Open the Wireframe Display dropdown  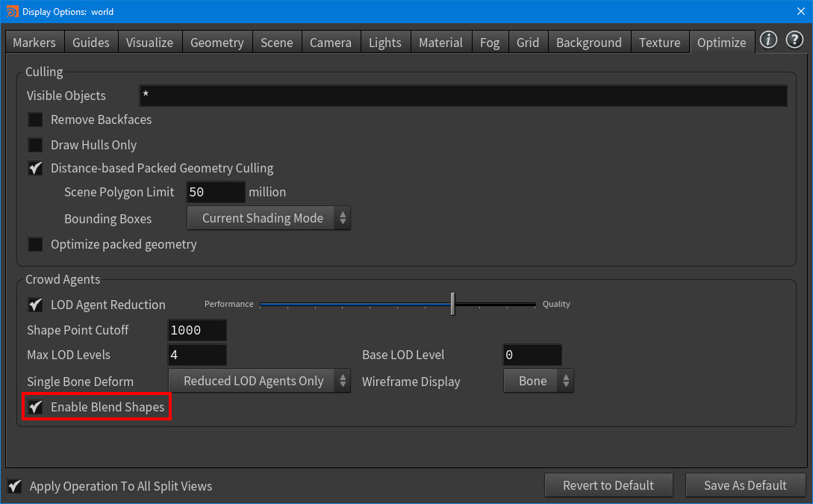539,381
